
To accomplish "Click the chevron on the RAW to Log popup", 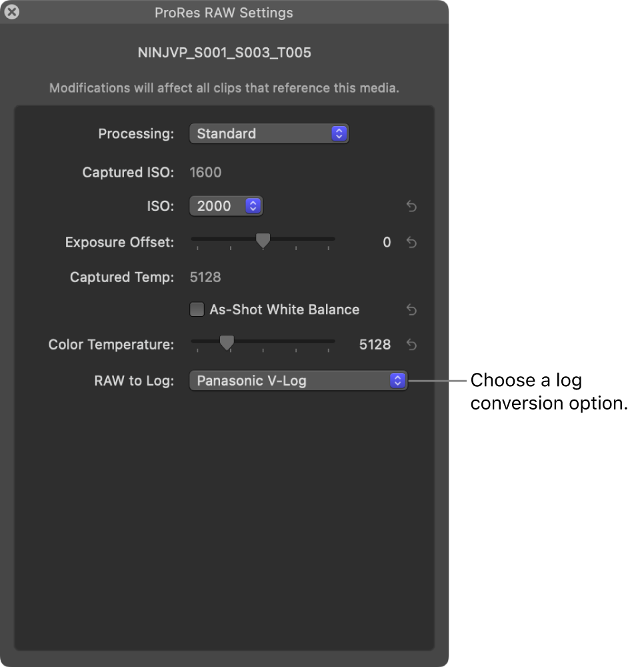I will click(x=397, y=380).
